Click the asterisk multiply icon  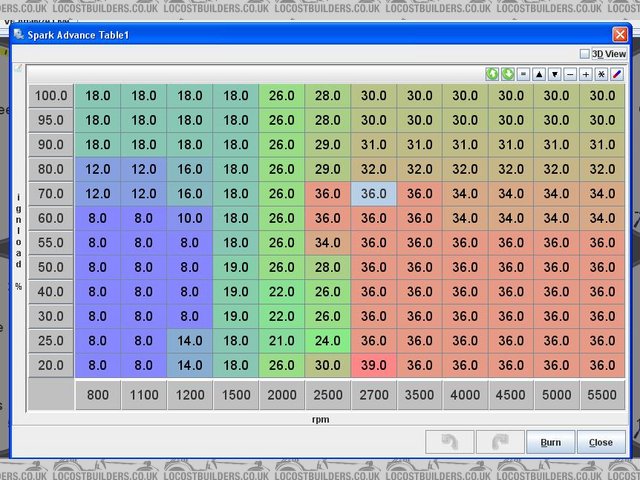[601, 74]
